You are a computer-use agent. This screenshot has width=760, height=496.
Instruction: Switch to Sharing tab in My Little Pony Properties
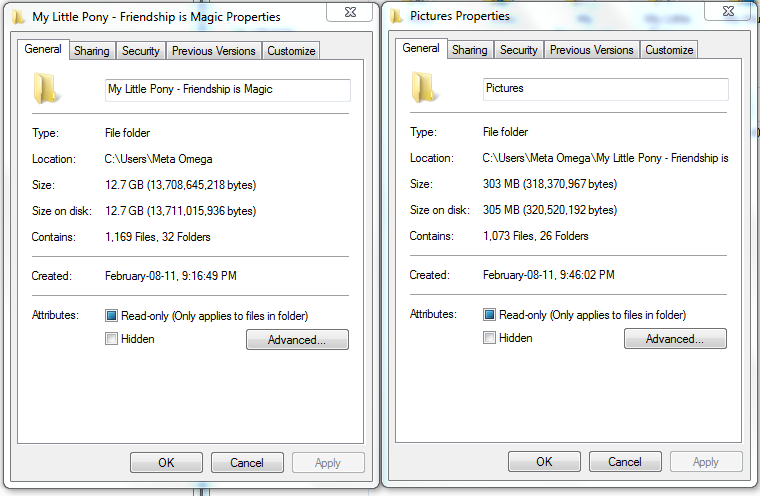click(x=91, y=51)
